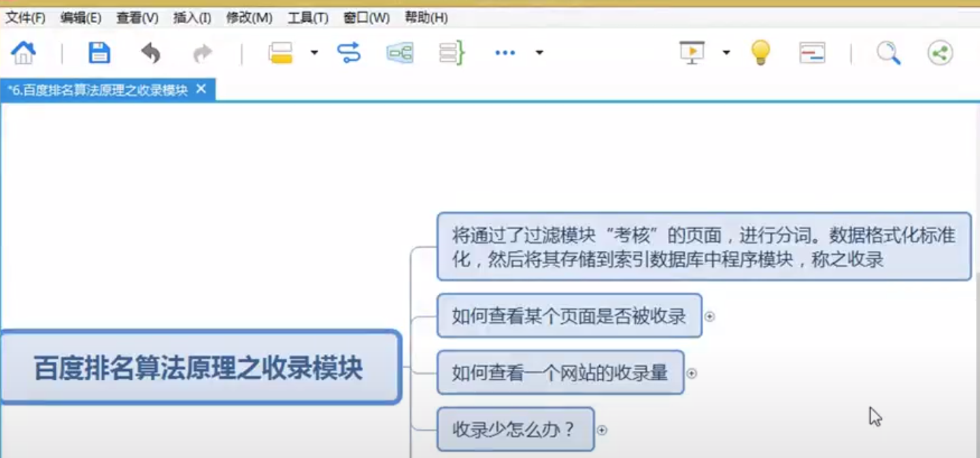Open the topic type dropdown arrow
Screen dimensions: 980x458
(x=314, y=52)
